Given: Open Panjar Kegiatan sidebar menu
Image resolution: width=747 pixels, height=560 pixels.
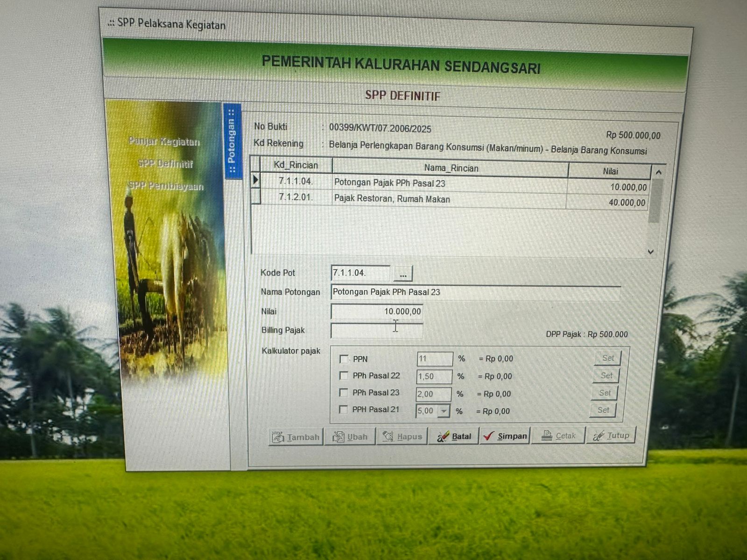Looking at the screenshot, I should tap(164, 141).
